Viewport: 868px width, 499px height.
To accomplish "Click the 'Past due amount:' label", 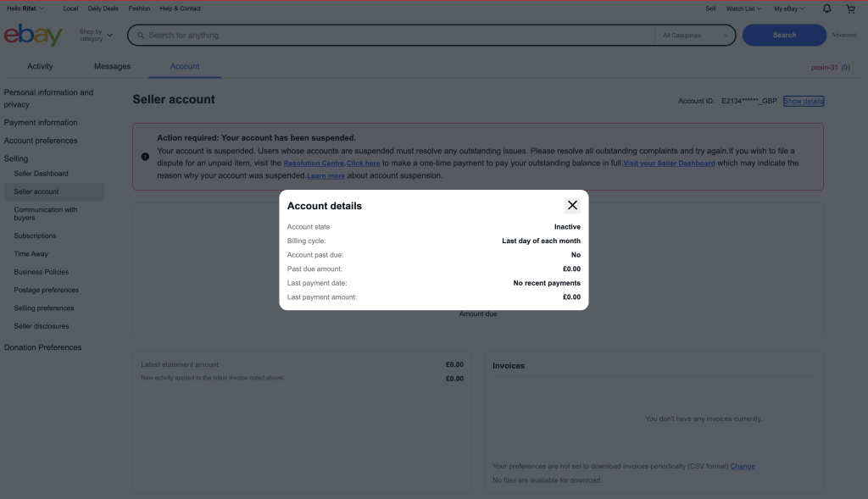I will coord(314,269).
